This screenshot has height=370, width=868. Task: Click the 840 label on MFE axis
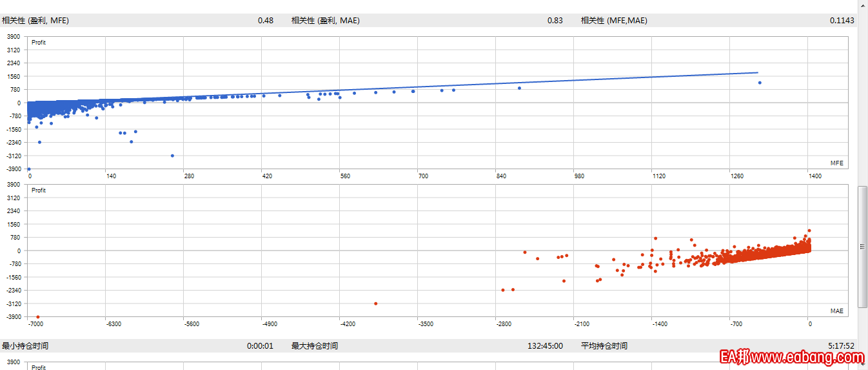coord(502,176)
